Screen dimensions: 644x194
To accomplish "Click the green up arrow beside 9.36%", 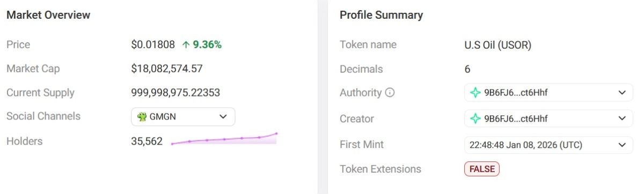I will 186,45.
